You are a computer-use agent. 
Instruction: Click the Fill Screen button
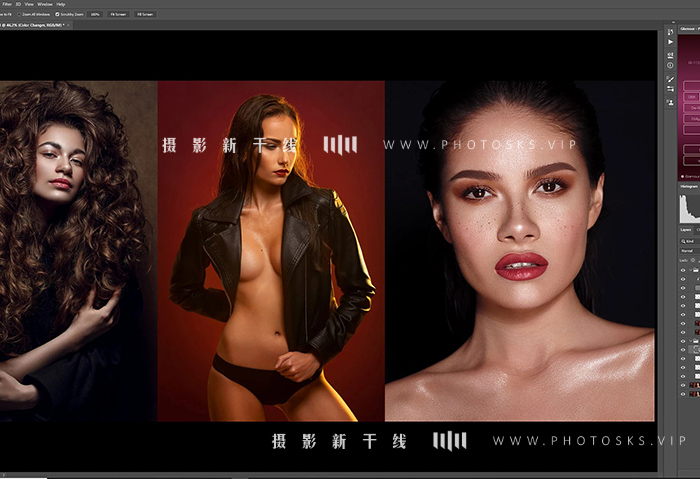[x=145, y=14]
